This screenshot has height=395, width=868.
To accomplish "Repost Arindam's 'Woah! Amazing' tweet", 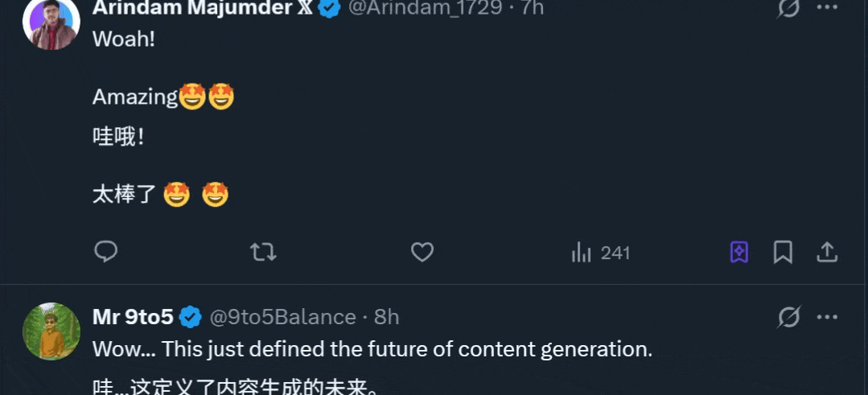I will [x=263, y=253].
